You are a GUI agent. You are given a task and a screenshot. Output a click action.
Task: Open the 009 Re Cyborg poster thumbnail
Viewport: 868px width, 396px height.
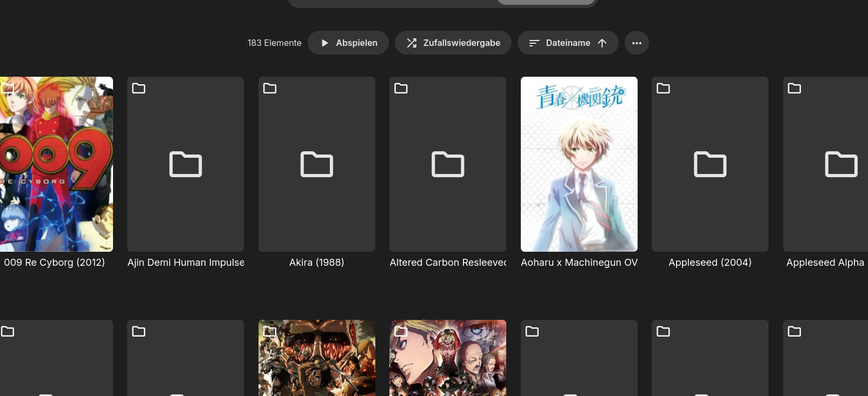[x=56, y=164]
